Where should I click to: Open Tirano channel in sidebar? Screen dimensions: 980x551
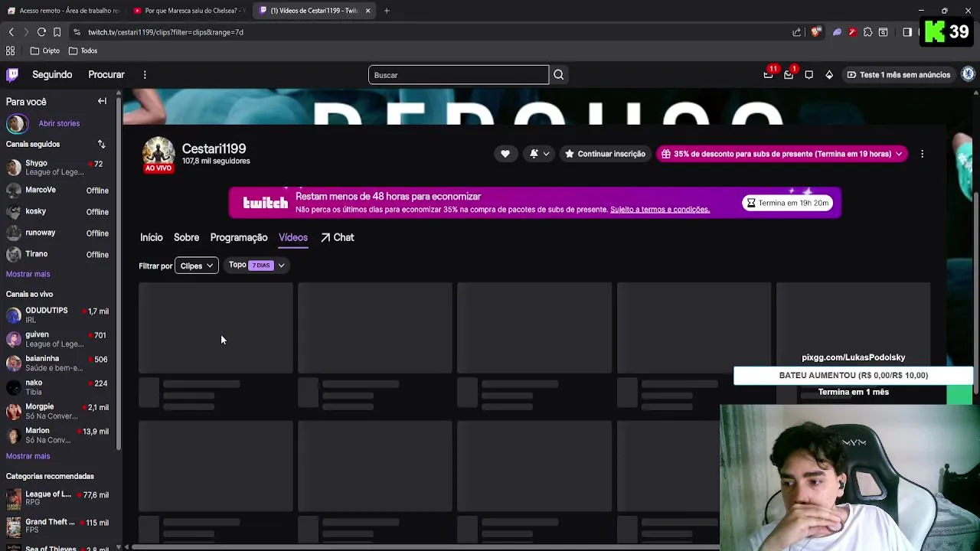coord(58,254)
